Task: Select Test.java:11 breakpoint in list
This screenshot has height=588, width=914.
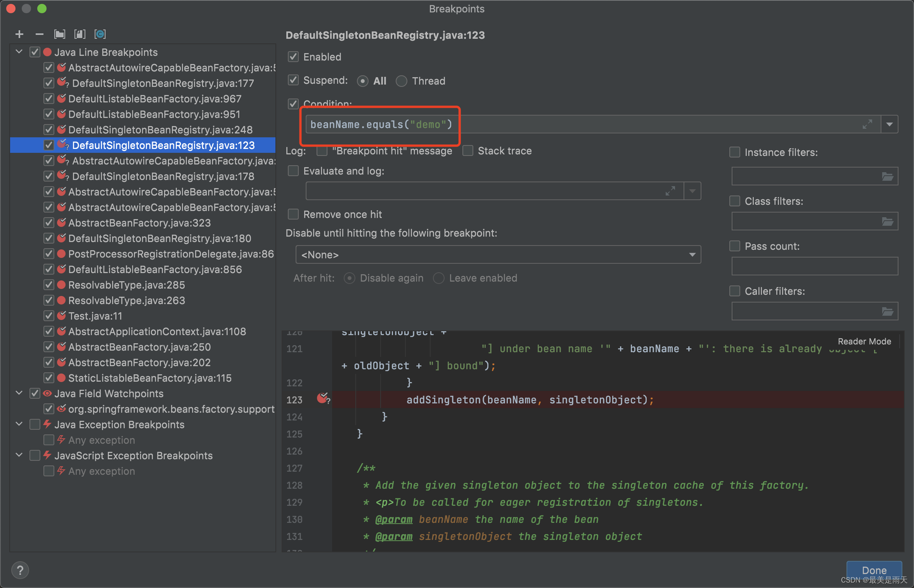Action: pos(95,316)
